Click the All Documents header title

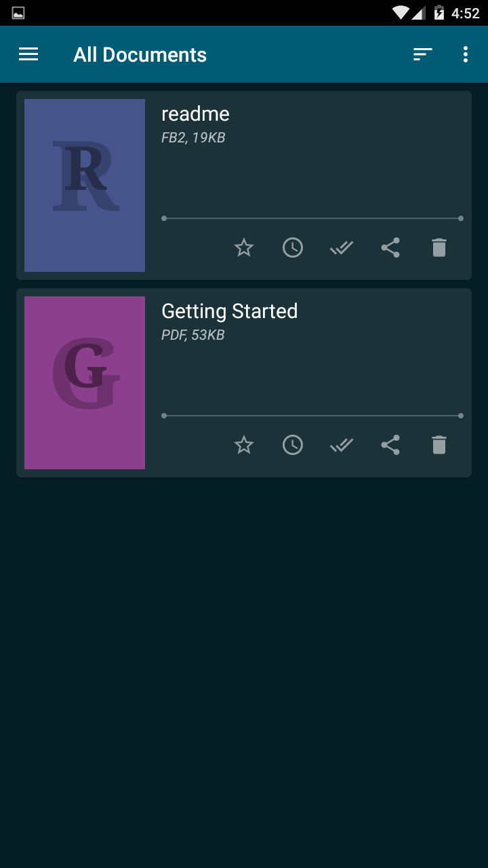[x=140, y=54]
